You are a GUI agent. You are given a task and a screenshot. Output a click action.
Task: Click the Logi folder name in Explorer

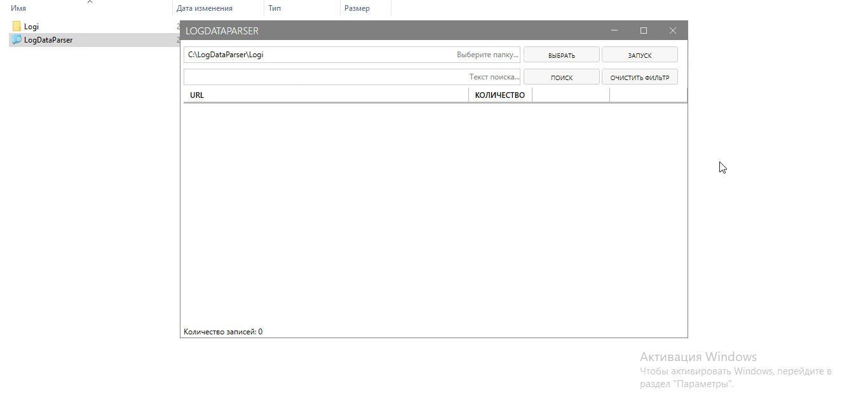pos(31,27)
